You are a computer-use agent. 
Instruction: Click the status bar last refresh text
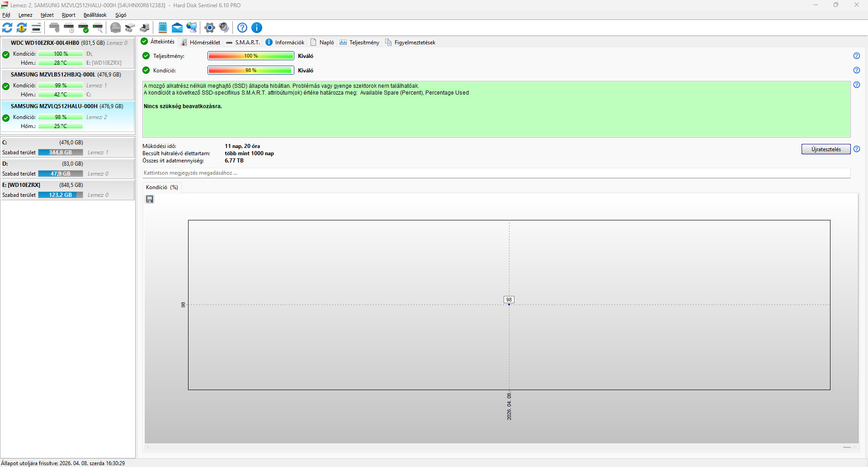(63, 463)
